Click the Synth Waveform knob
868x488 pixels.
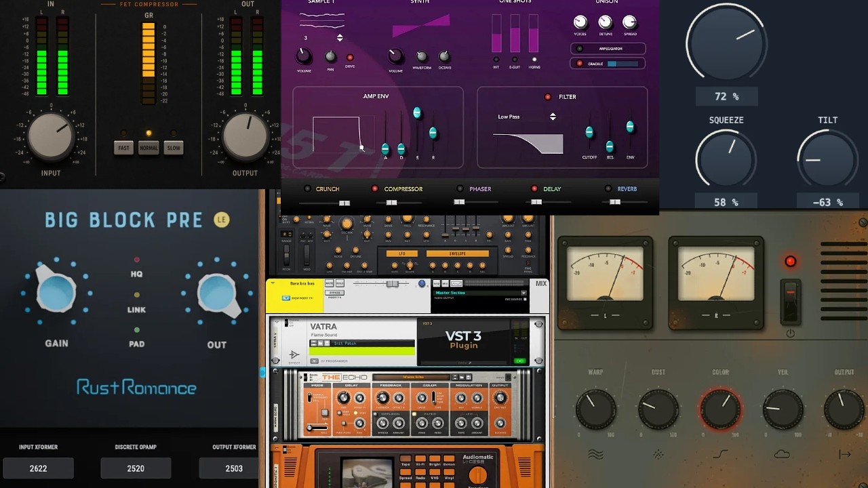tap(422, 56)
